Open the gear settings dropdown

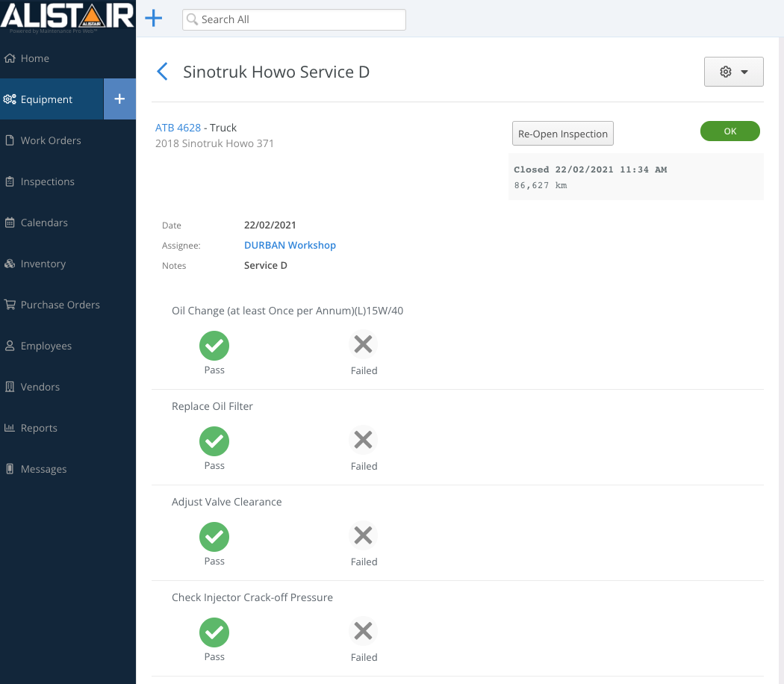click(x=733, y=72)
